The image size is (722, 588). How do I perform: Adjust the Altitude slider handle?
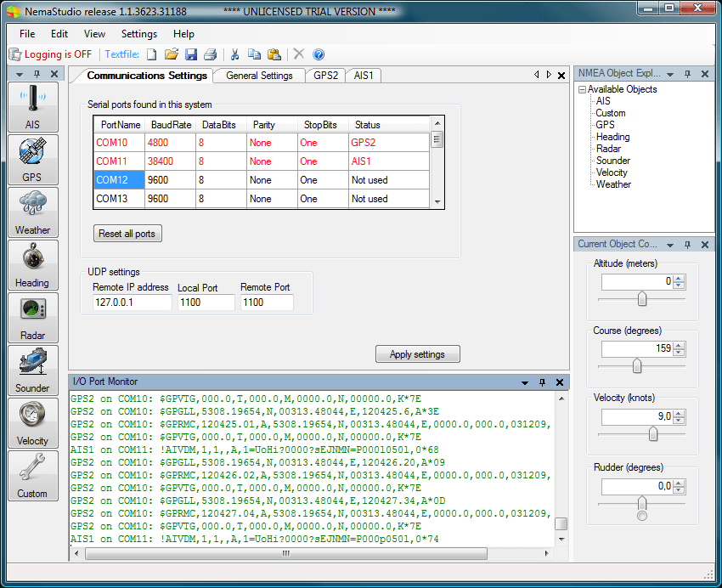(x=642, y=299)
